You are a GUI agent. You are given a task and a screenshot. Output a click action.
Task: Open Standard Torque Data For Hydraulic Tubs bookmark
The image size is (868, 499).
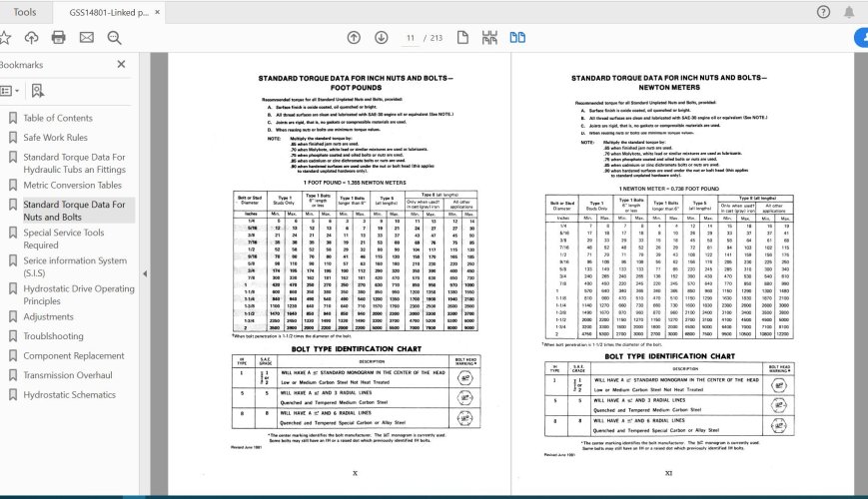75,164
